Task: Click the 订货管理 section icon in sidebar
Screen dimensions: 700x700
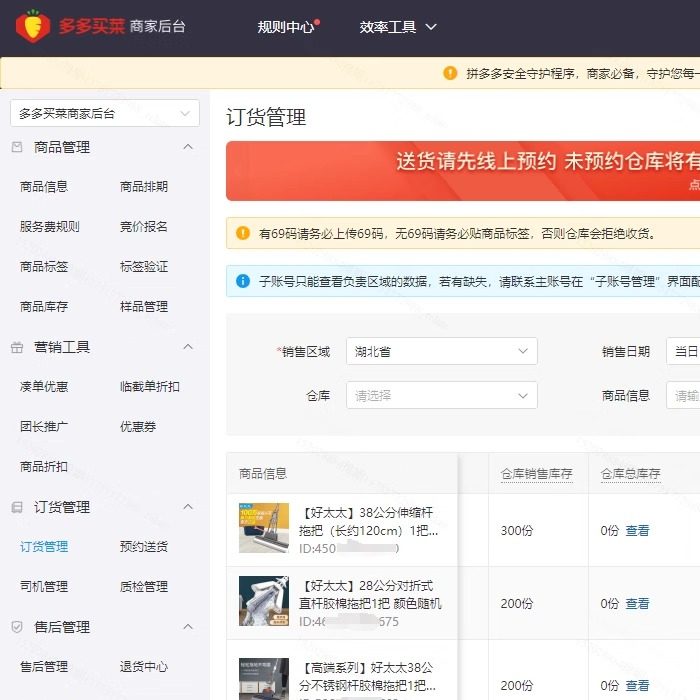Action: coord(17,507)
